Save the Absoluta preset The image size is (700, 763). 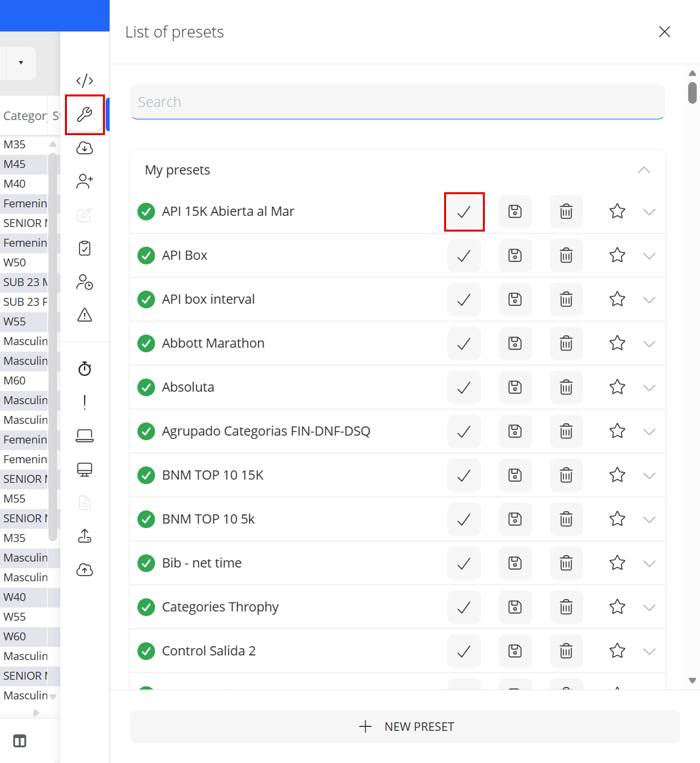pyautogui.click(x=515, y=387)
